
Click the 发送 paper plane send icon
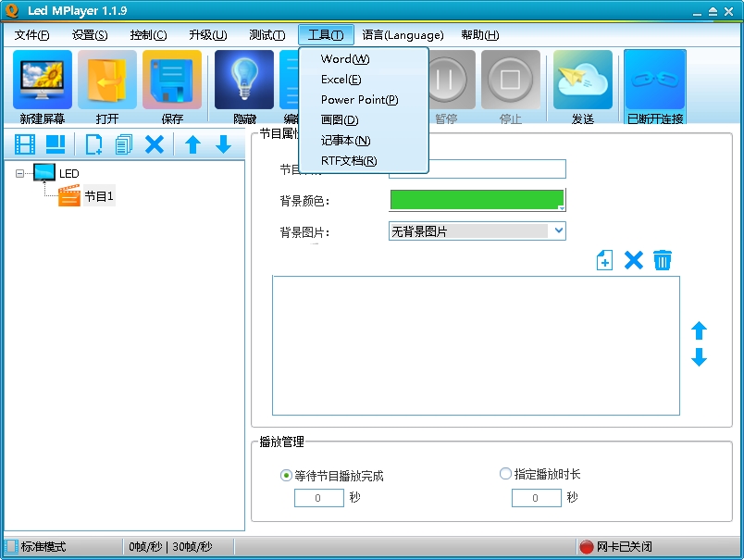coord(583,80)
